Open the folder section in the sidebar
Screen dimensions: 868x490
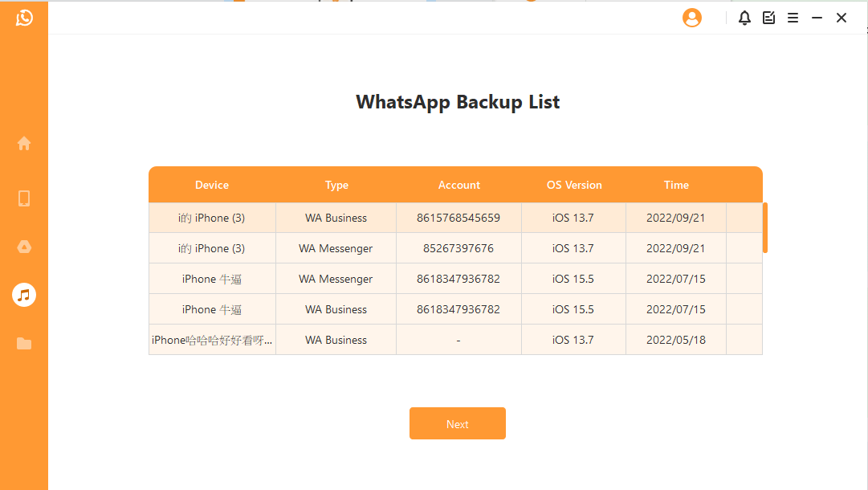click(24, 344)
